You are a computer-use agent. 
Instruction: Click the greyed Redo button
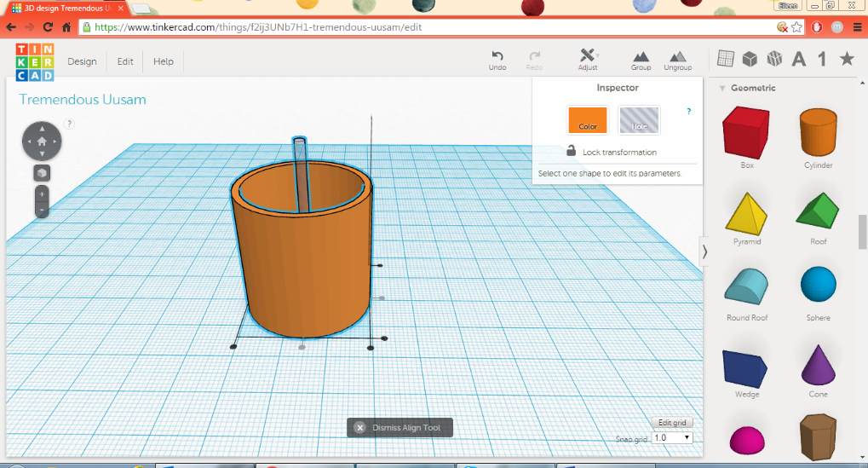[x=534, y=61]
